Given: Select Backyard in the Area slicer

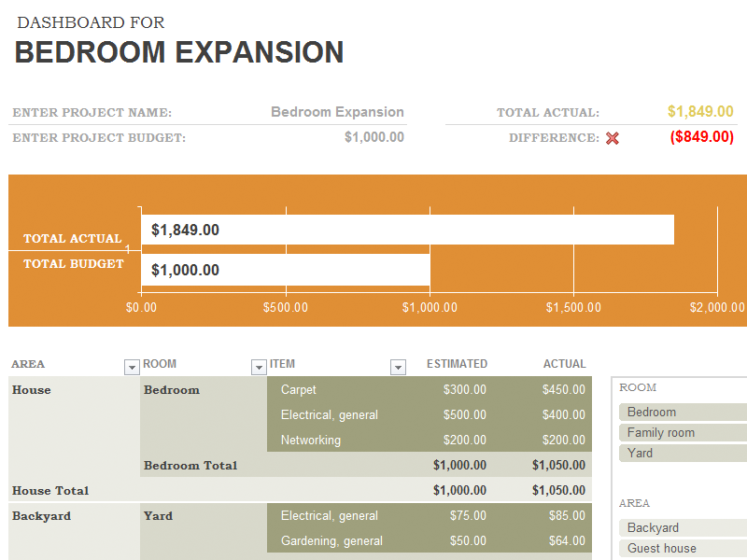Looking at the screenshot, I should [683, 527].
